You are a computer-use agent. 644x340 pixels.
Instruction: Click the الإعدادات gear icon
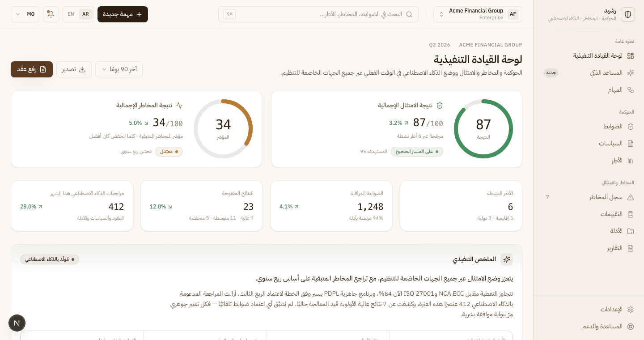(x=631, y=310)
